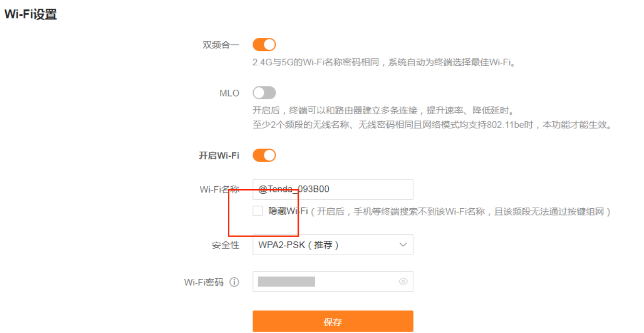Turn off the 开启Wi-Fi switch
This screenshot has height=333, width=644.
point(264,155)
